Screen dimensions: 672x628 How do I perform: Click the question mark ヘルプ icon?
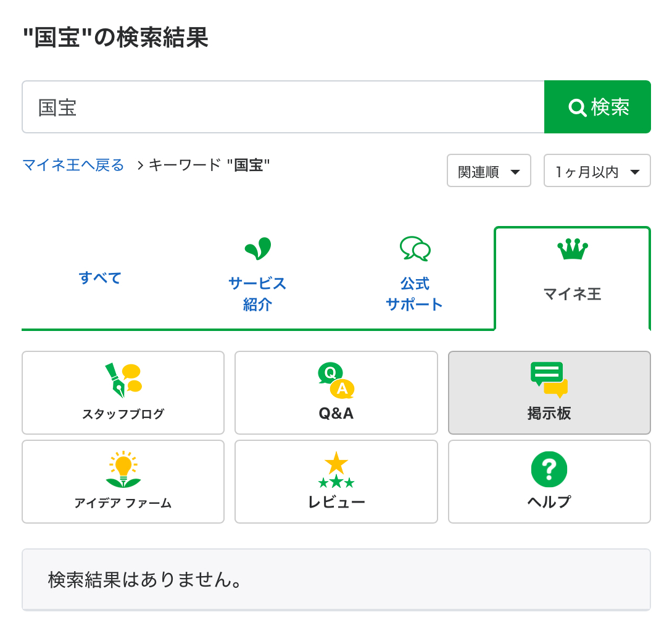[x=549, y=469]
